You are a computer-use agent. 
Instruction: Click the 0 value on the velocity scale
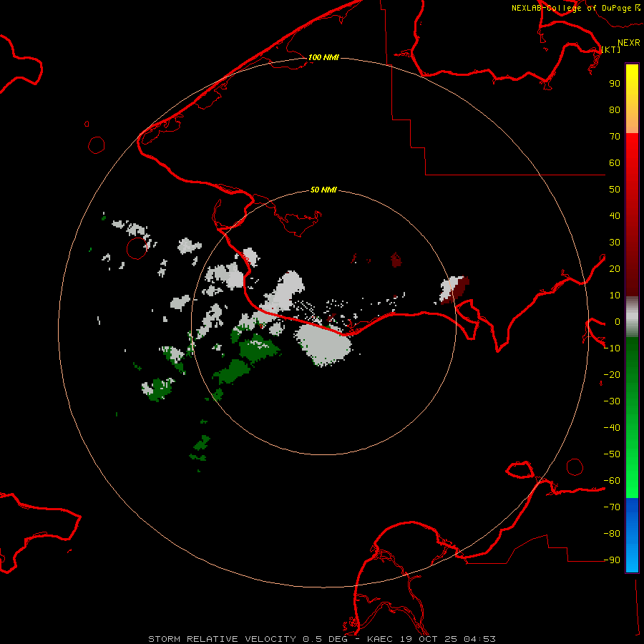[618, 322]
